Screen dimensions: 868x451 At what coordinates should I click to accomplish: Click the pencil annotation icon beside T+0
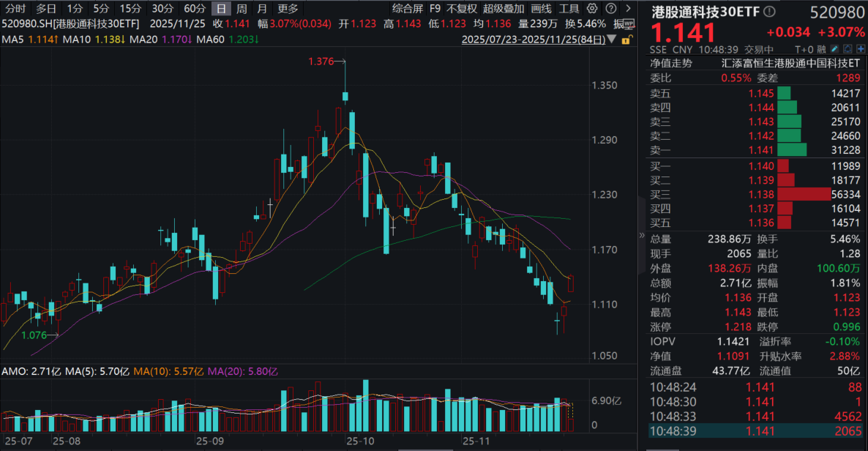[x=834, y=47]
